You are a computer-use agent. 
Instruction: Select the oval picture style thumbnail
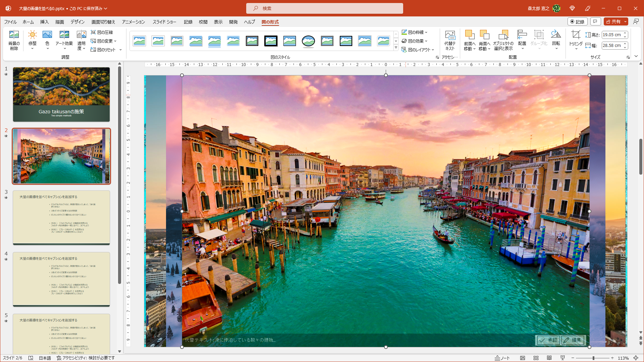coord(308,41)
